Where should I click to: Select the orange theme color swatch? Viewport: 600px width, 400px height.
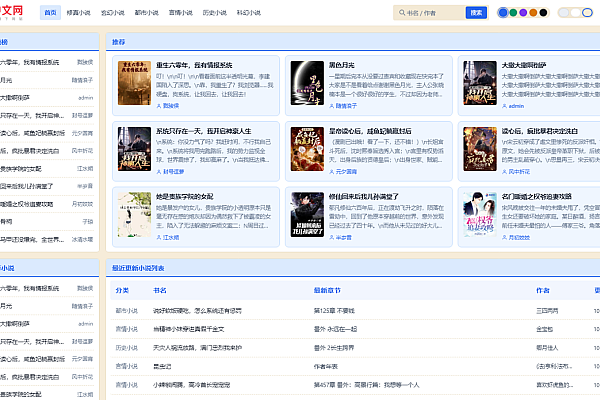coord(533,13)
